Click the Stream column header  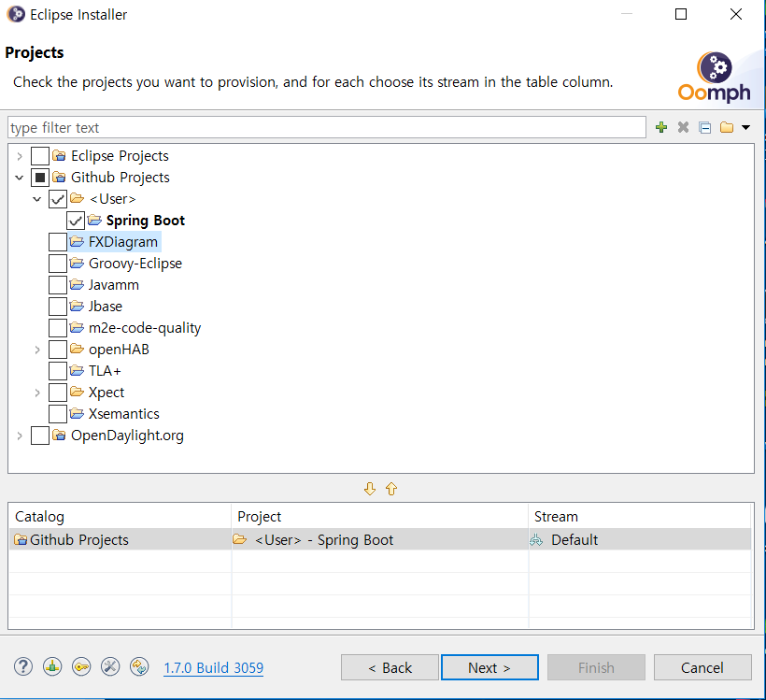coord(640,516)
